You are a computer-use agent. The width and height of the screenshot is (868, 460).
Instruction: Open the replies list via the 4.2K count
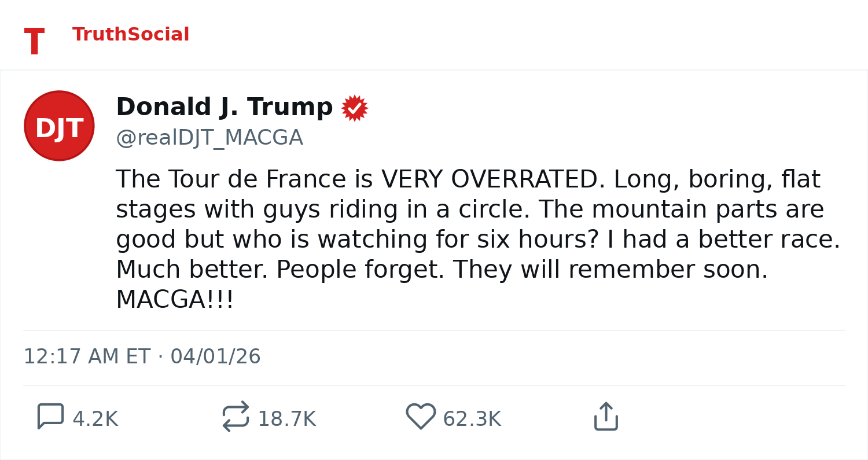(94, 417)
